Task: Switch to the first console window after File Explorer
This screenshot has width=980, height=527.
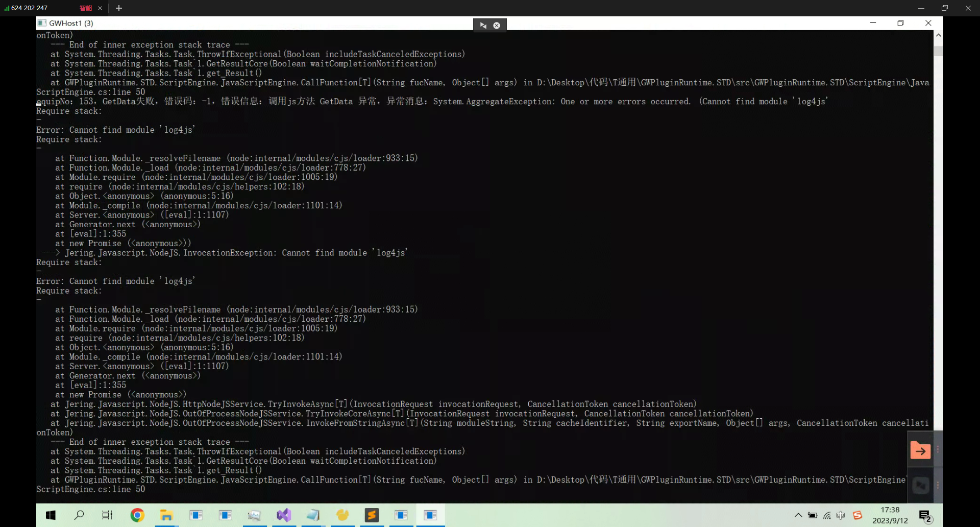Action: pyautogui.click(x=196, y=515)
